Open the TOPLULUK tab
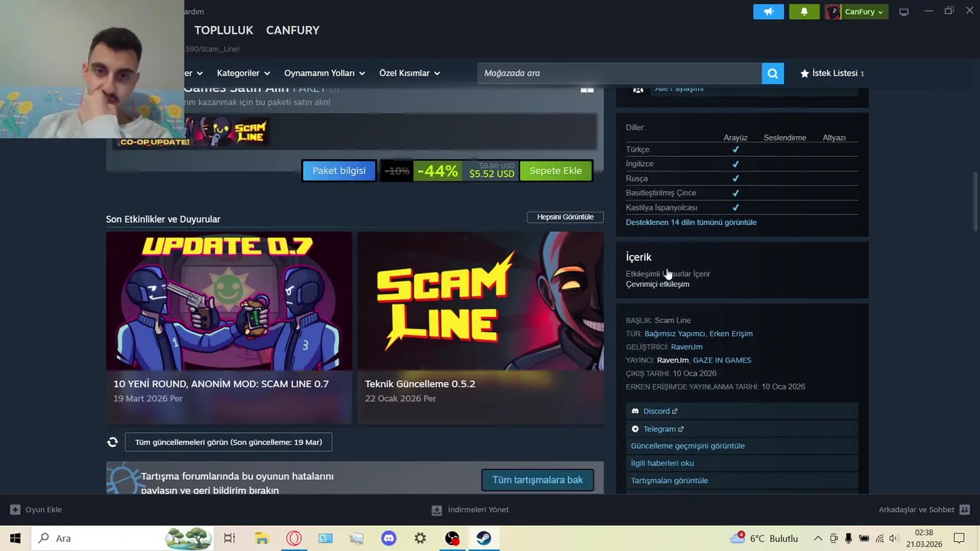The width and height of the screenshot is (980, 551). (224, 30)
